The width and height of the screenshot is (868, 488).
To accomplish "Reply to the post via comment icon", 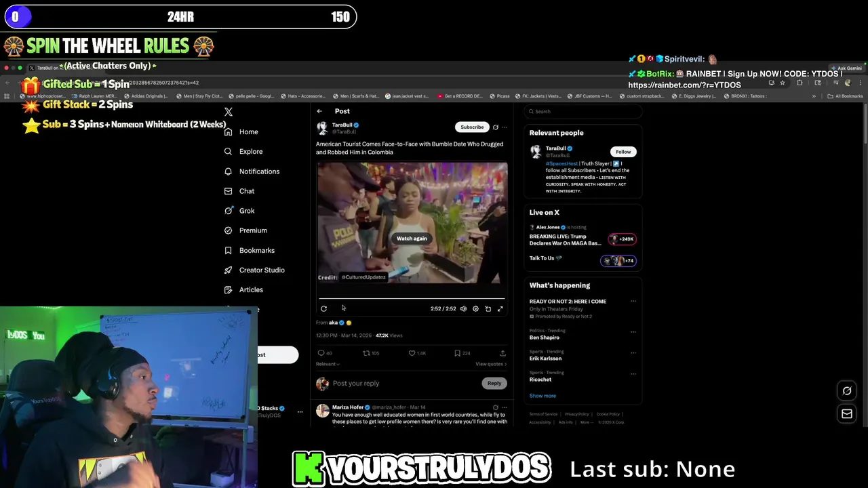I will (x=321, y=353).
